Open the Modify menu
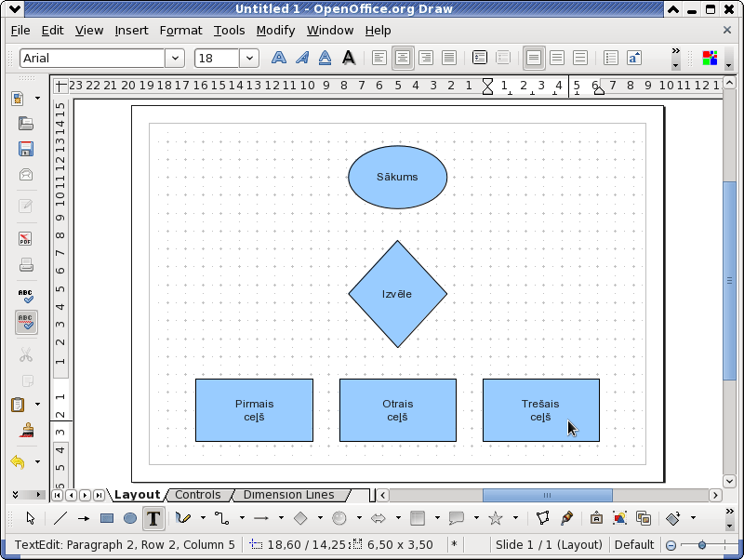 (275, 31)
